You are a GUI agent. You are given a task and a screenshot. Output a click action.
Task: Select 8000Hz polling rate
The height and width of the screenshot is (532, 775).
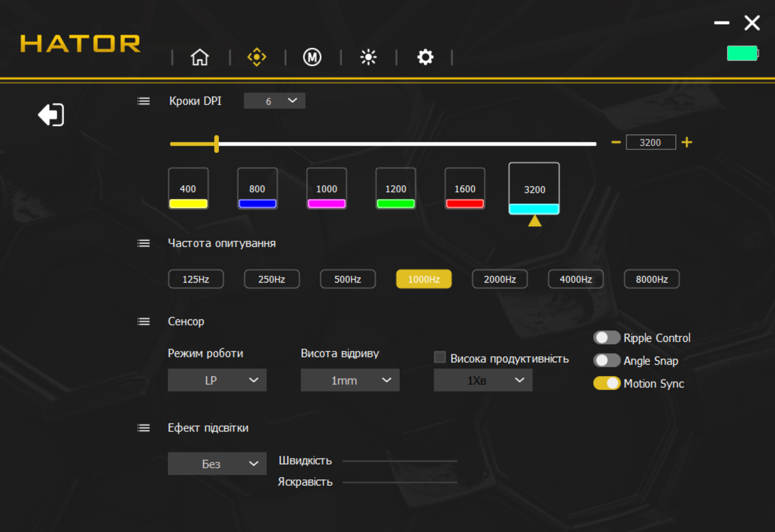click(651, 279)
